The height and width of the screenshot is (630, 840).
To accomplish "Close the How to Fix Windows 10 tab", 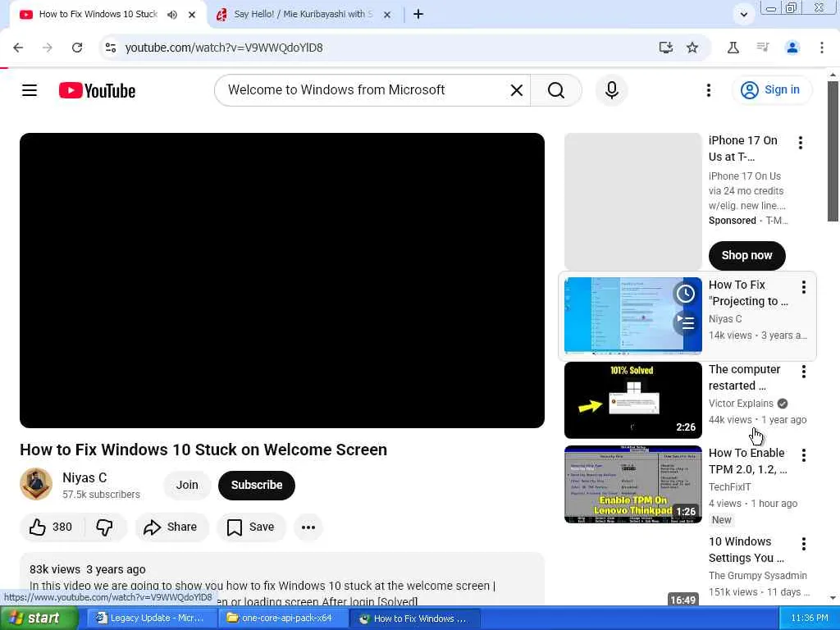I will click(x=192, y=15).
